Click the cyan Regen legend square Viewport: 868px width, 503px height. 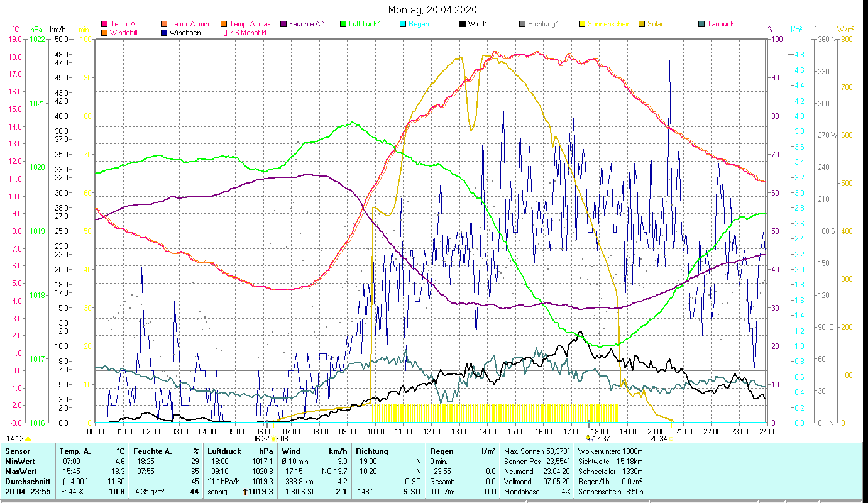pyautogui.click(x=403, y=24)
